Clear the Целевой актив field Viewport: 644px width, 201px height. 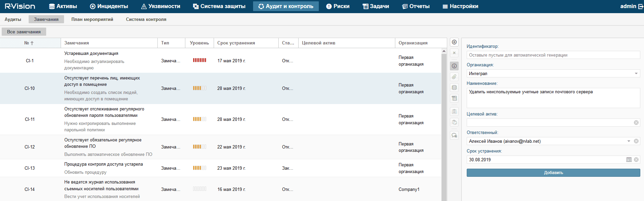click(636, 123)
